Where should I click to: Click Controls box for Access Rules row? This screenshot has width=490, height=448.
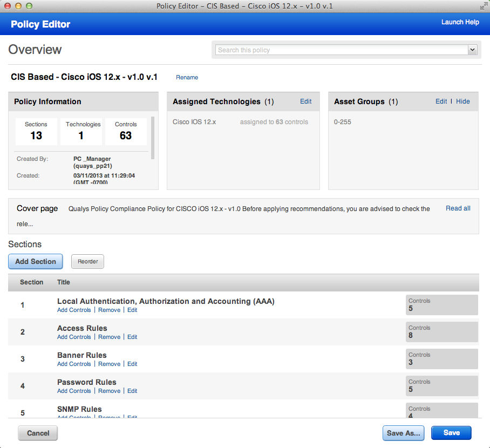442,332
